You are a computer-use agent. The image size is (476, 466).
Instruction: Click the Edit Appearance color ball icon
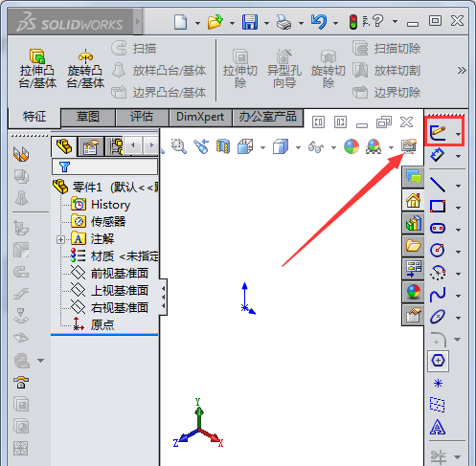pyautogui.click(x=351, y=146)
